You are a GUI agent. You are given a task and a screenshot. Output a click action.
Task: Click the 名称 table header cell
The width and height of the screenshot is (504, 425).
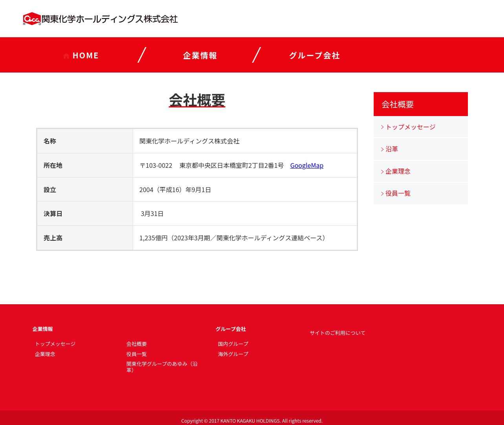coord(85,141)
